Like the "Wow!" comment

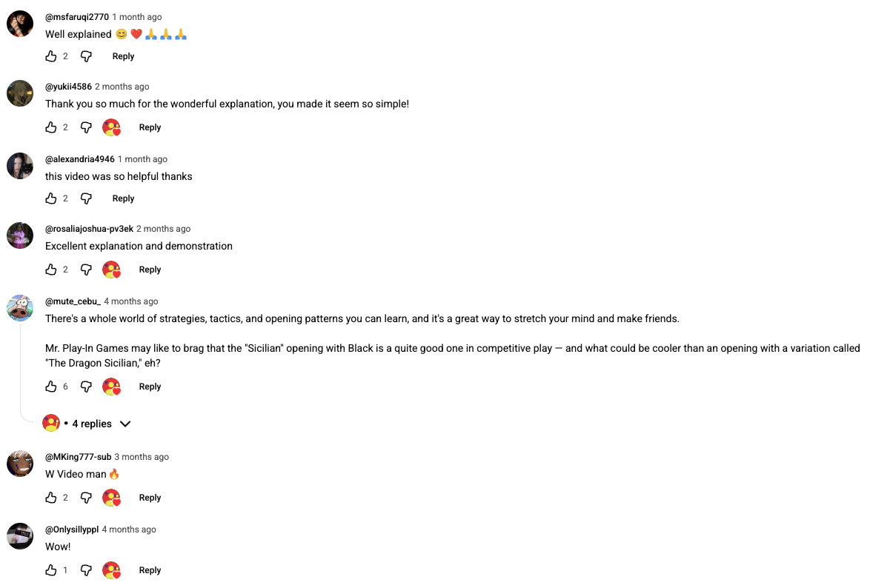coord(51,570)
